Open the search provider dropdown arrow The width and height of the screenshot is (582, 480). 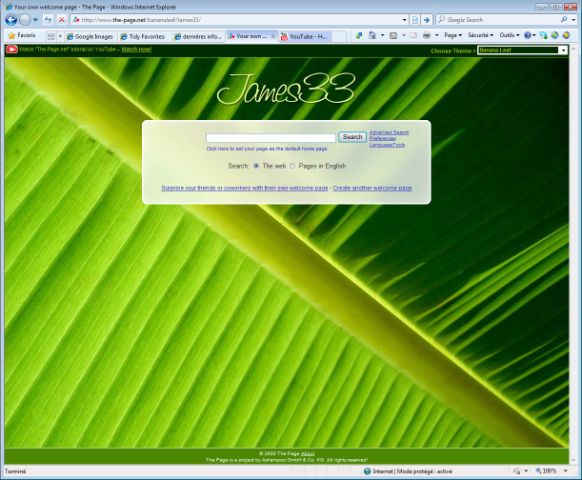pyautogui.click(x=573, y=20)
